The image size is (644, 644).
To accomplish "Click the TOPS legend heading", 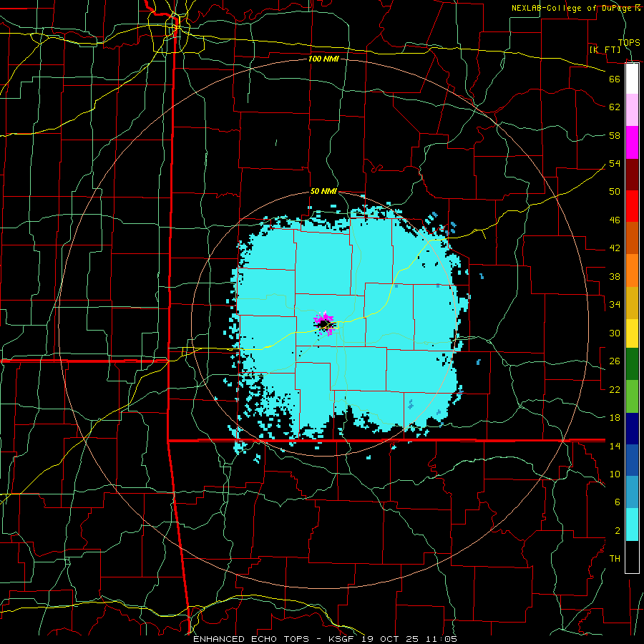I will click(x=629, y=42).
